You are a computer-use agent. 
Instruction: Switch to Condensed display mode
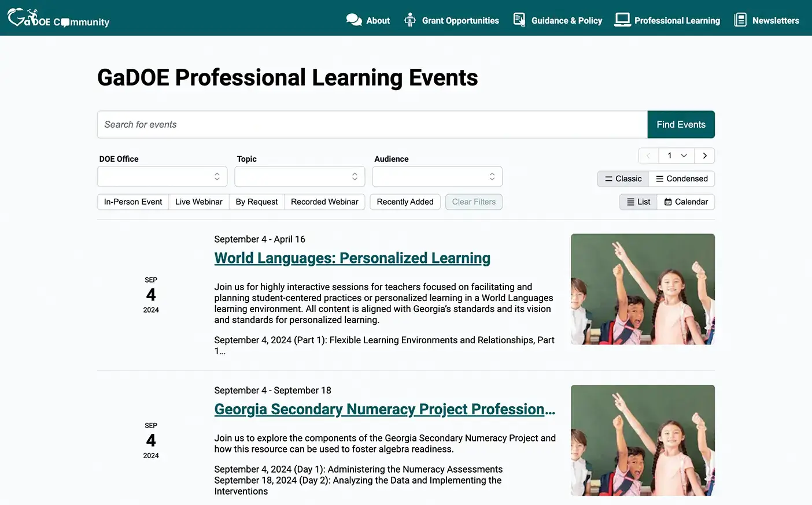[x=682, y=179]
